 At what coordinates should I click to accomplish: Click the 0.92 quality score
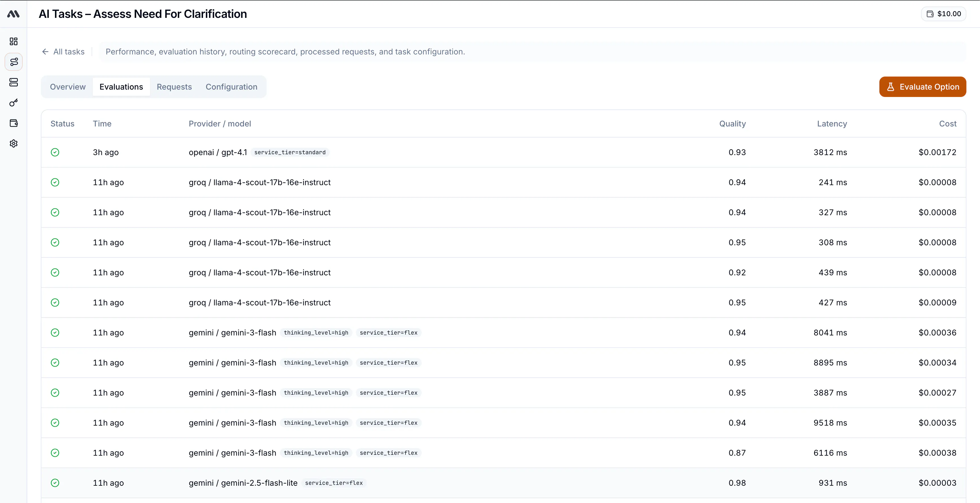point(737,272)
